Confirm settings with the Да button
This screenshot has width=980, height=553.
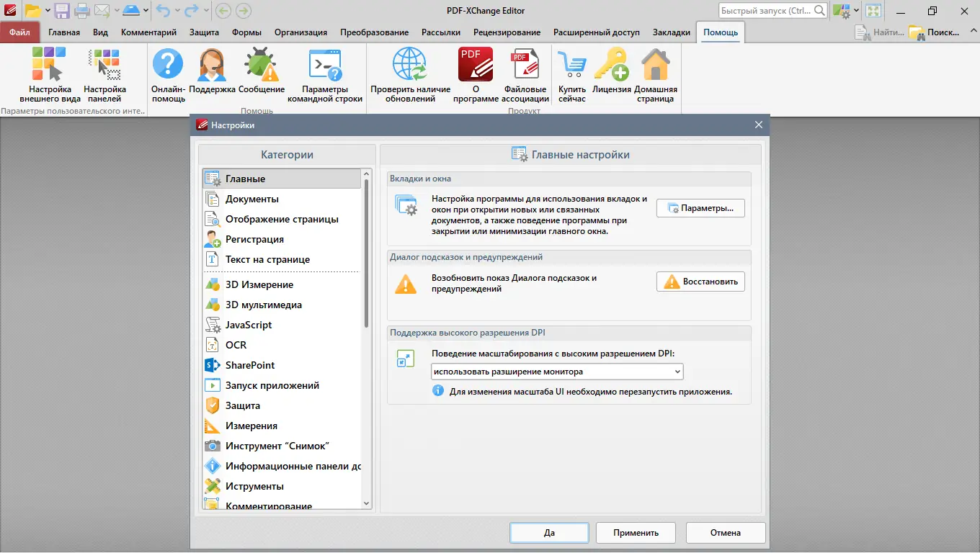point(549,533)
